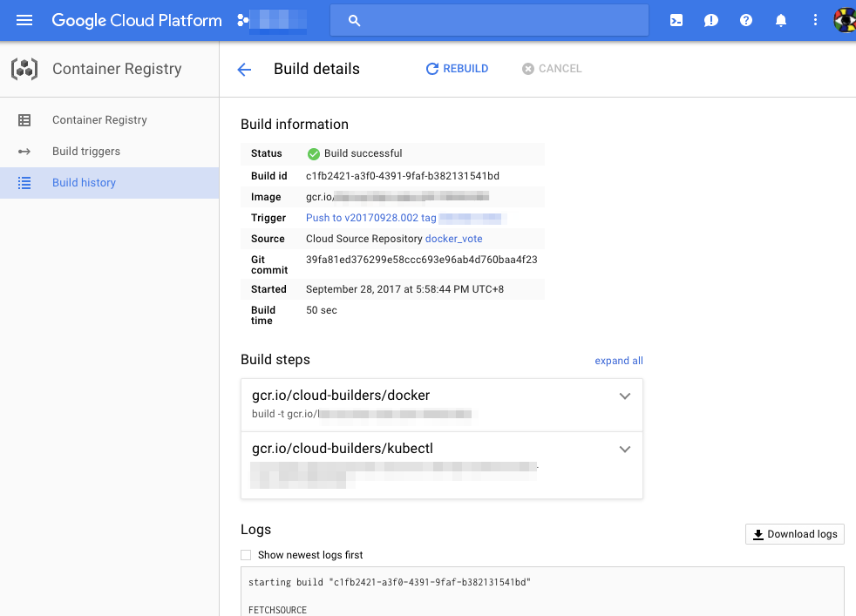This screenshot has width=856, height=616.
Task: Focus the top search input field
Action: (x=489, y=21)
